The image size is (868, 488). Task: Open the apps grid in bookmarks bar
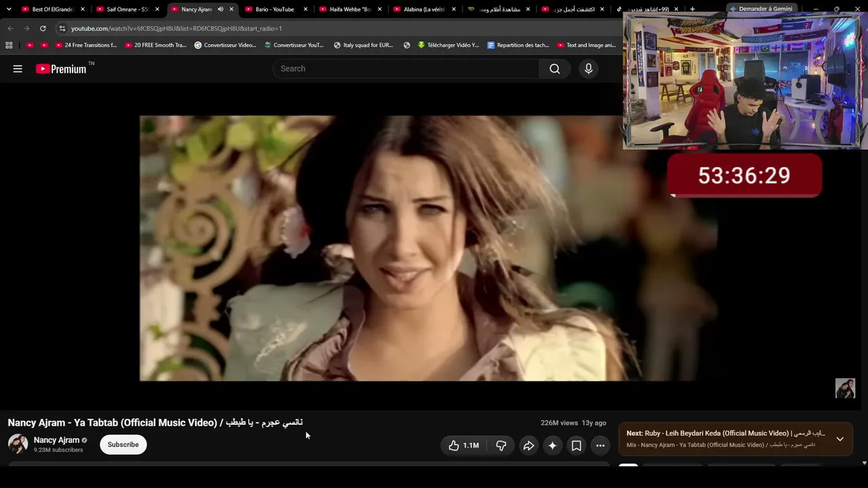coord(9,45)
